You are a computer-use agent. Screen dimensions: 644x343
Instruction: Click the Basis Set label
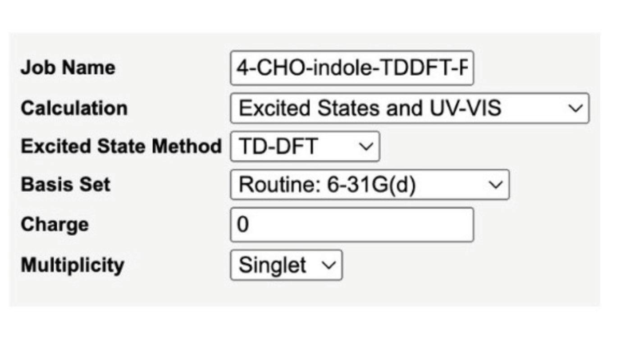coord(65,185)
